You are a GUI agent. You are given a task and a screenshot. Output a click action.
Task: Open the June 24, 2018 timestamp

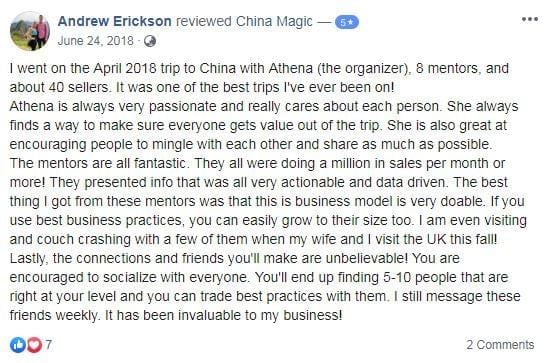pyautogui.click(x=95, y=41)
